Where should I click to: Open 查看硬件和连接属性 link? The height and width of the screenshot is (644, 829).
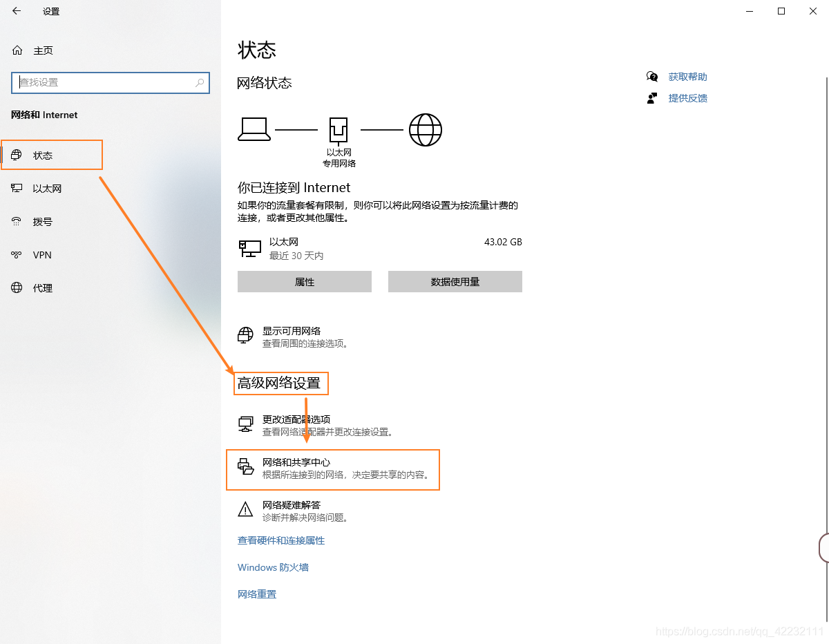(x=281, y=540)
